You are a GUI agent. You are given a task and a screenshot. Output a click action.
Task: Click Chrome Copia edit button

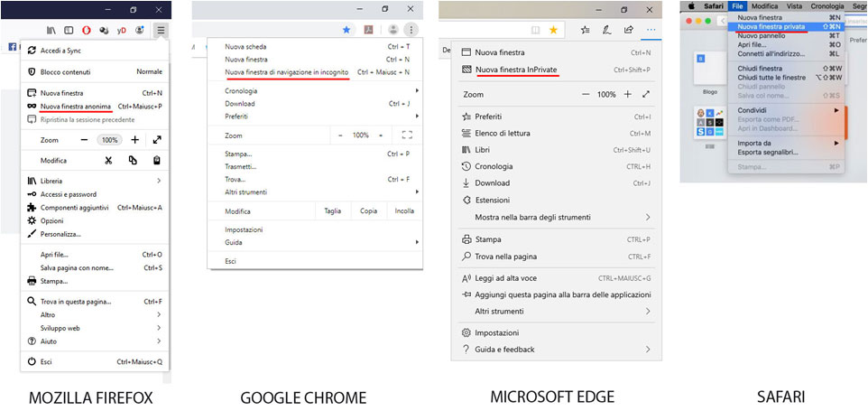pos(369,211)
